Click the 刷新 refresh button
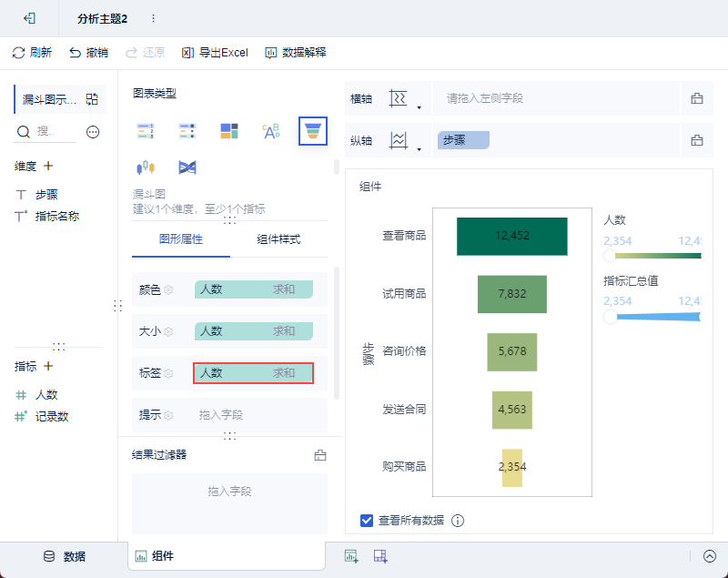 32,53
